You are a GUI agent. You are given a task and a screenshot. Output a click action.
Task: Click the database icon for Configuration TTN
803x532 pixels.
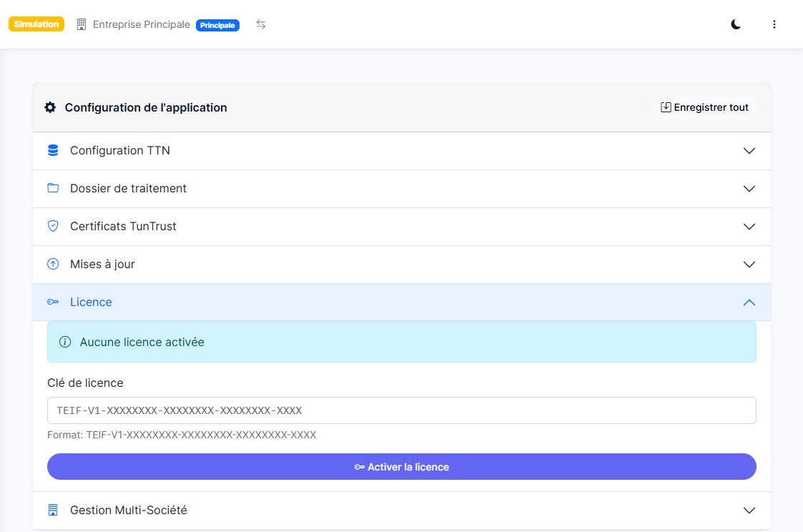pos(53,151)
